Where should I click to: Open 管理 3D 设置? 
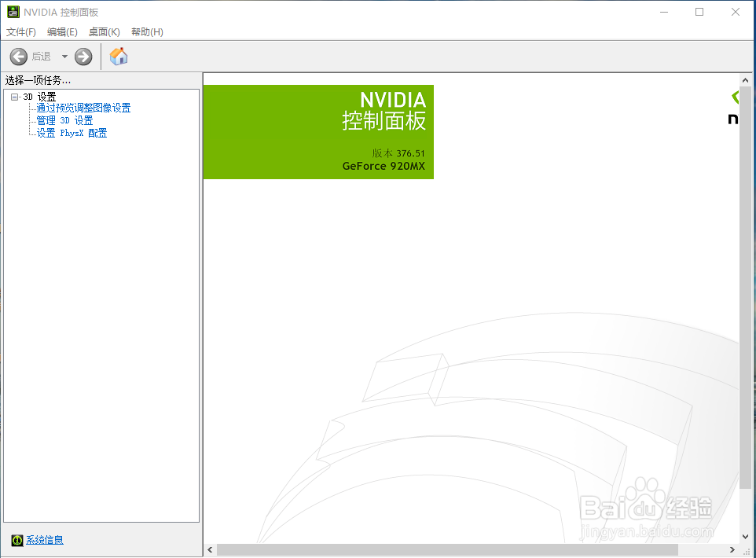point(64,120)
